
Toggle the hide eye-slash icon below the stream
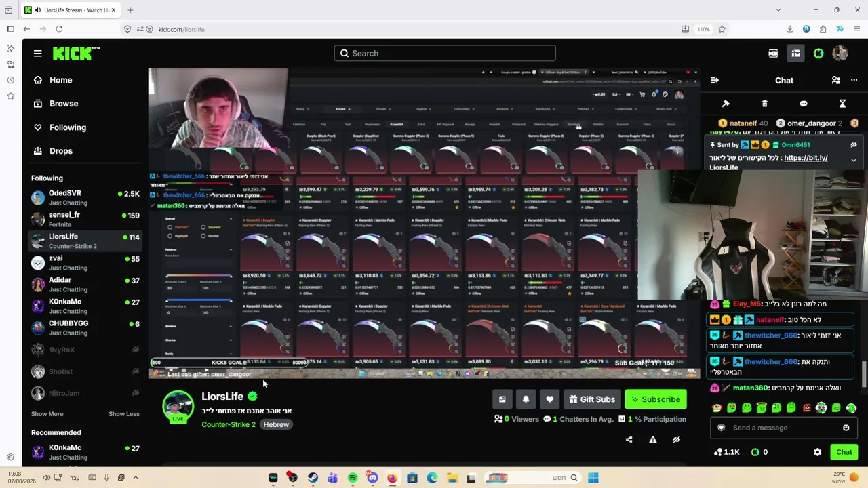tap(676, 440)
